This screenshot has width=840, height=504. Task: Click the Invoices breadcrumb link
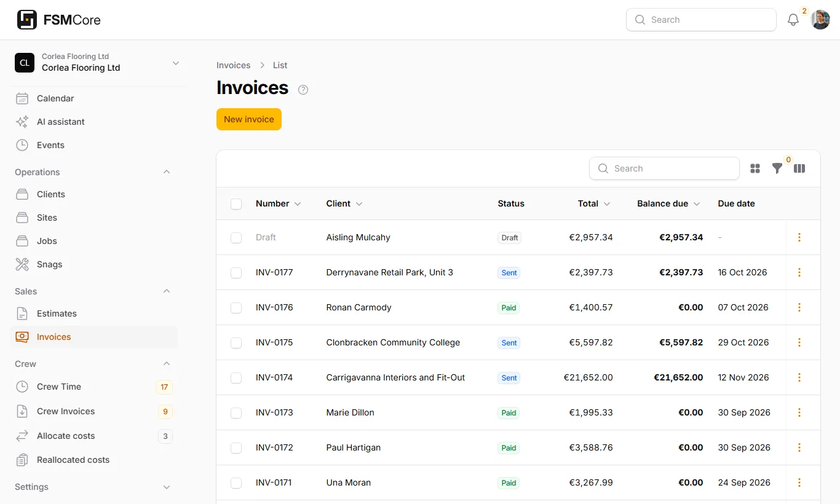[234, 65]
